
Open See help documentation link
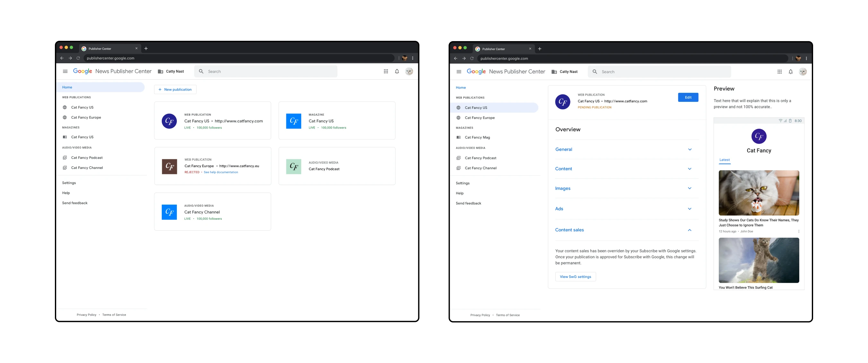(x=221, y=172)
